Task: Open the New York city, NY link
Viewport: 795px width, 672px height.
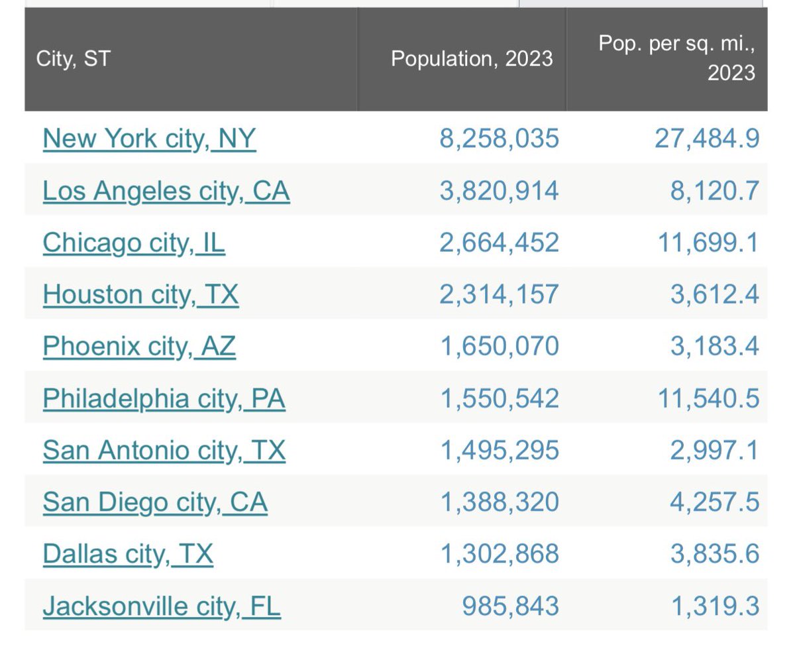Action: (149, 139)
